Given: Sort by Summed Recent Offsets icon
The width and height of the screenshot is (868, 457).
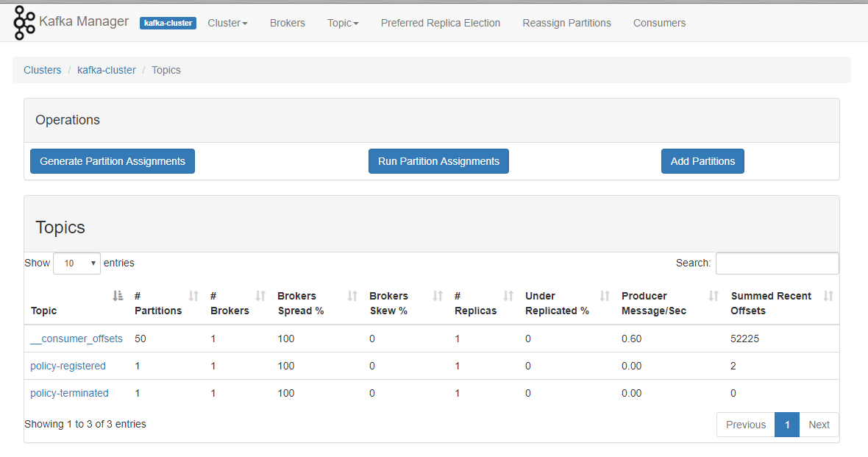Looking at the screenshot, I should point(828,296).
